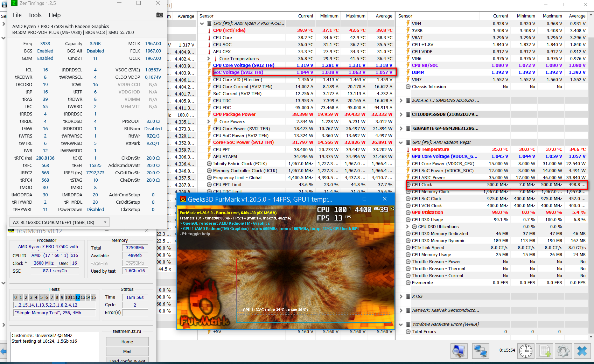Click the TestMem5 memory chip title icon
Screen dimensions: 594x364
(x=11, y=231)
